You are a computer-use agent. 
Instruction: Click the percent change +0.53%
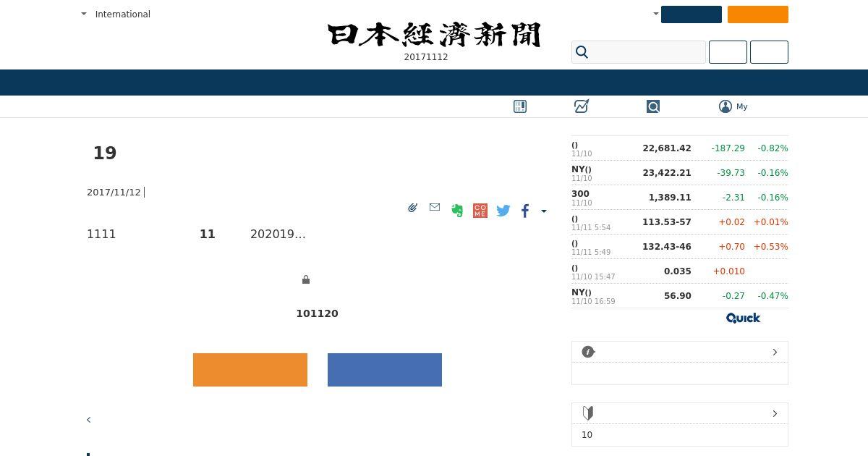coord(771,246)
